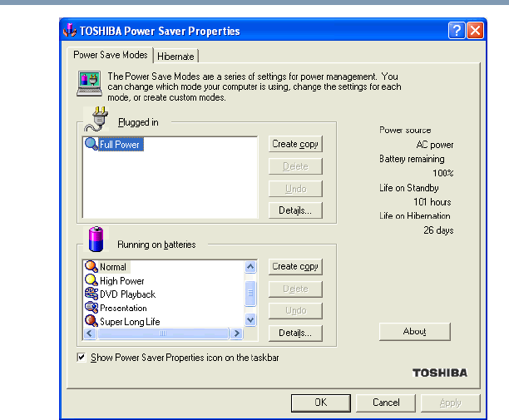Select Presentation mode in batteries list
This screenshot has width=509, height=420.
tap(123, 308)
